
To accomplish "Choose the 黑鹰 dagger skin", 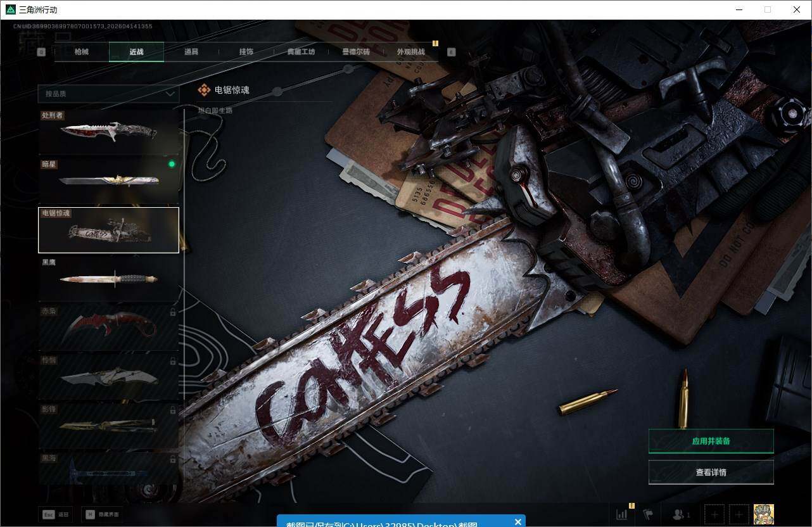I will (108, 279).
